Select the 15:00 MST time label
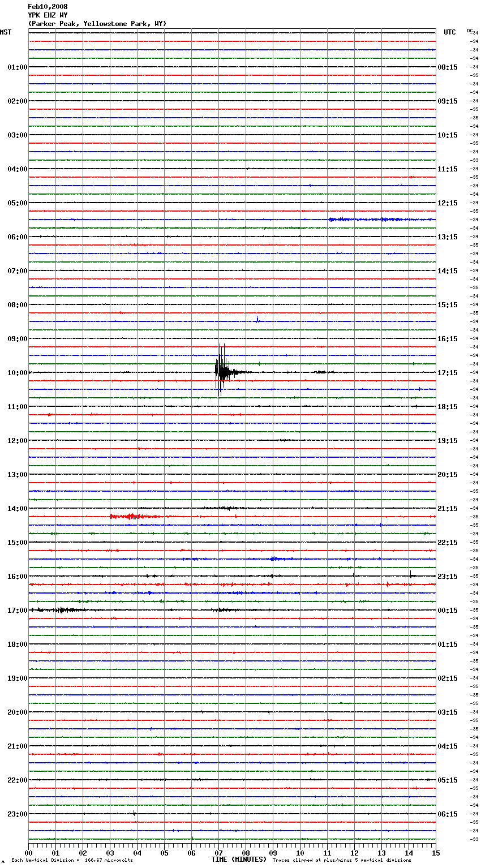This screenshot has width=481, height=868. (x=18, y=542)
